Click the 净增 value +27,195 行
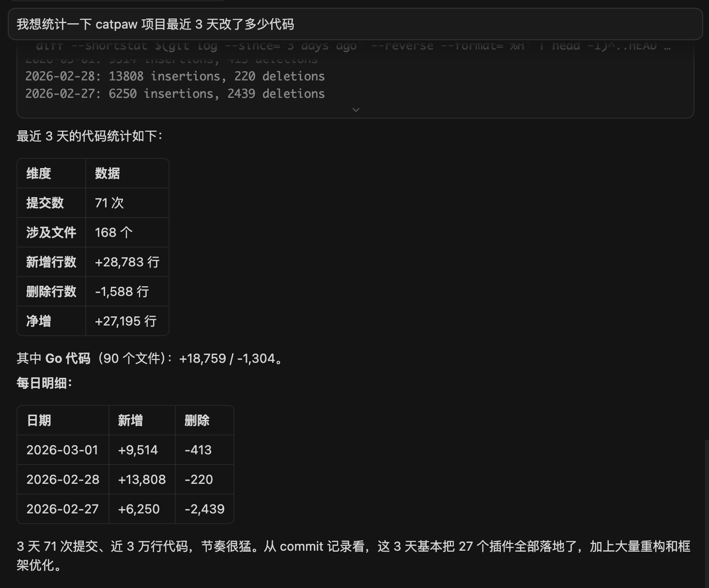 tap(125, 321)
